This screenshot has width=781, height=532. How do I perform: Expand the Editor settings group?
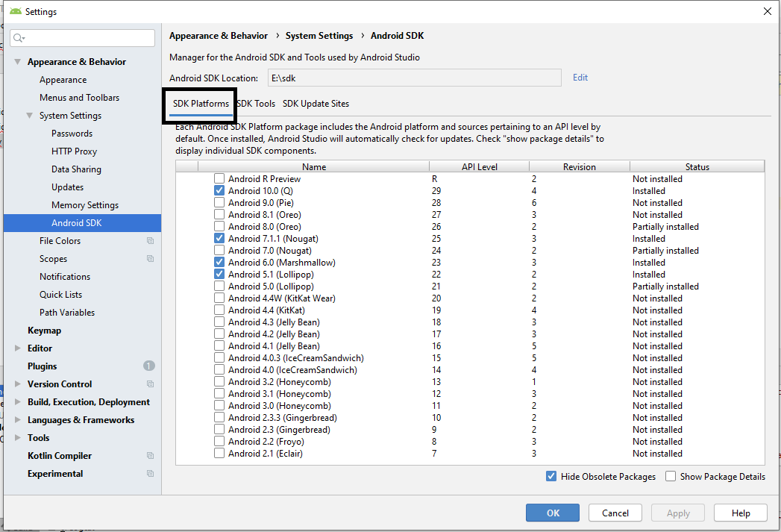[x=18, y=348]
